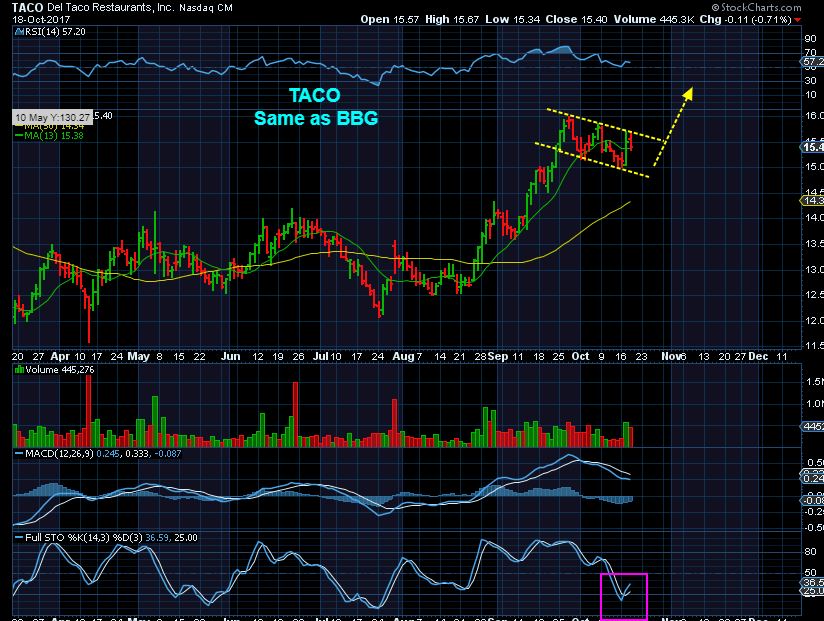
Task: Click the '10 May Y:130.27' tooltip box
Action: click(x=53, y=117)
